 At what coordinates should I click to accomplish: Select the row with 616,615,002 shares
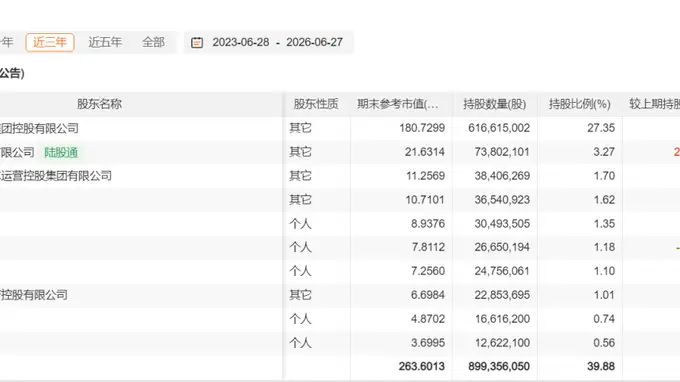tap(340, 128)
